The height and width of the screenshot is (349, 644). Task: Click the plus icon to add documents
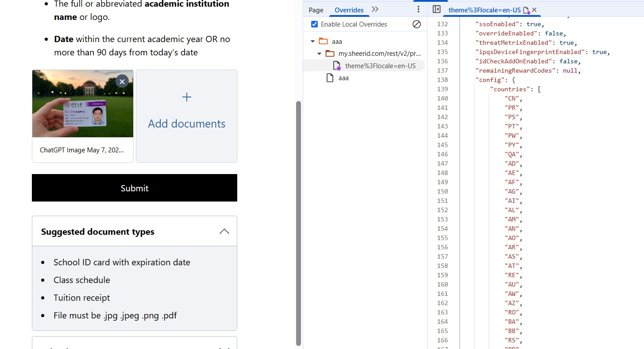coord(187,97)
